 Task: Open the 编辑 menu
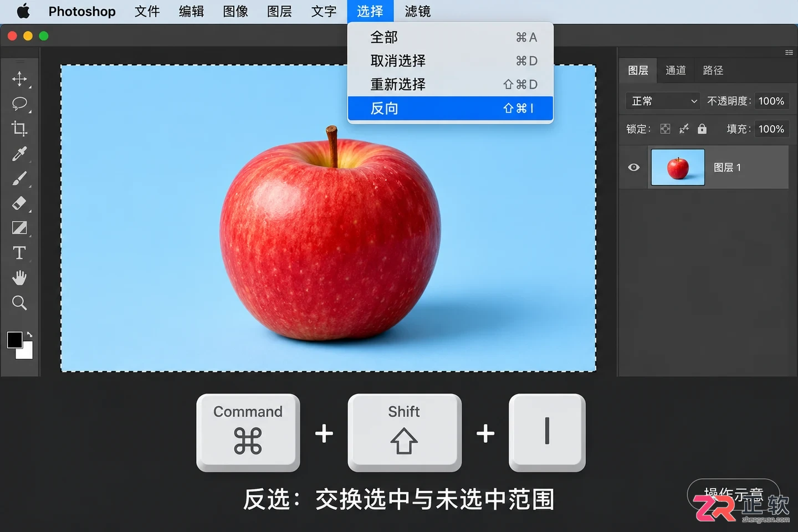[x=192, y=11]
